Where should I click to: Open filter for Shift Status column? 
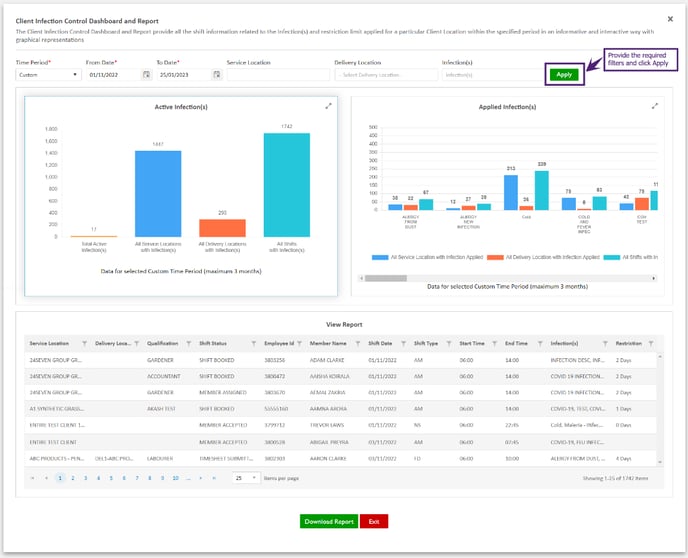(253, 343)
